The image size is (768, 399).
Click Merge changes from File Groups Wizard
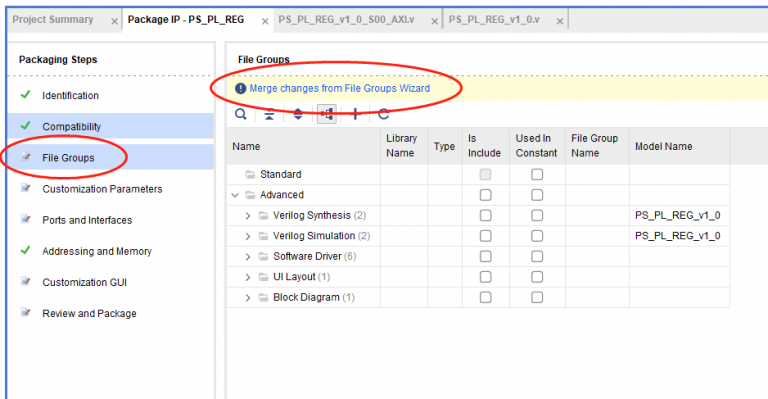coord(340,89)
